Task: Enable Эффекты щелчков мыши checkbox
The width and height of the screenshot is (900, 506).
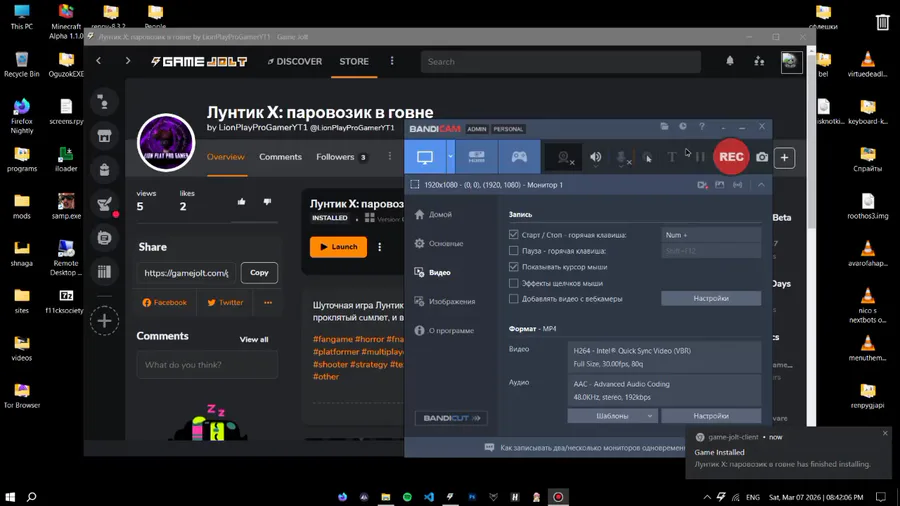Action: [x=513, y=283]
